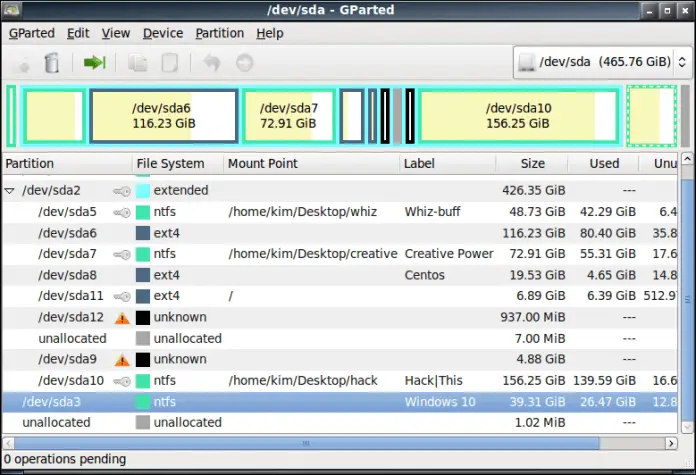
Task: Select the /dev/sda8 Centos partition row
Action: (x=340, y=275)
